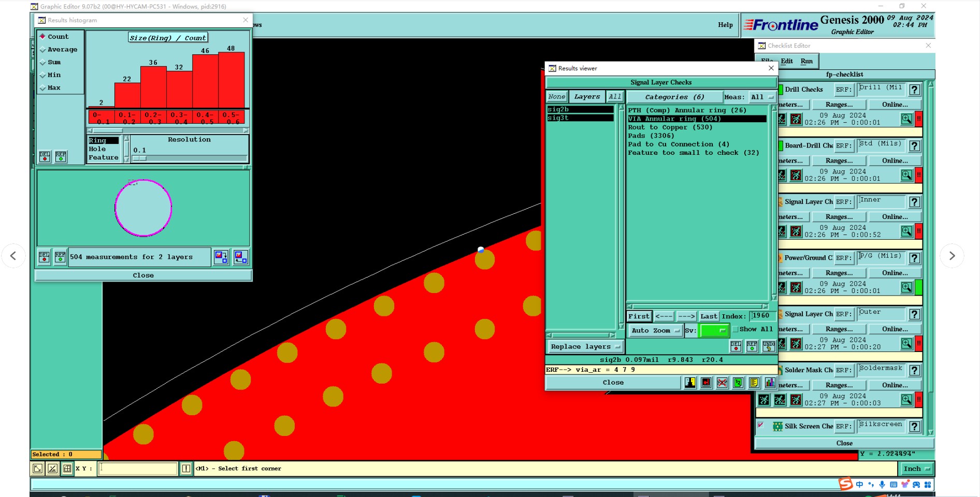
Task: Open the Inch units dropdown
Action: (916, 469)
